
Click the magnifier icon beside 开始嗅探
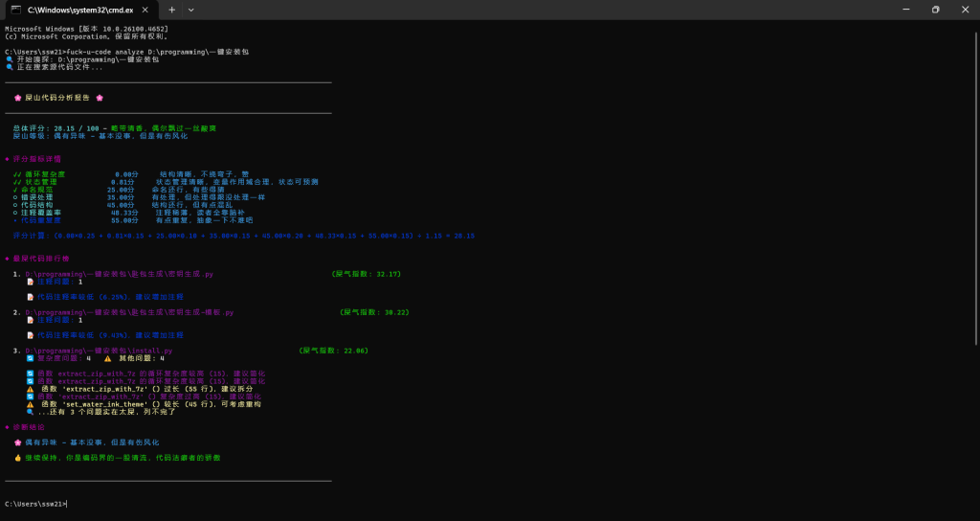pos(9,59)
